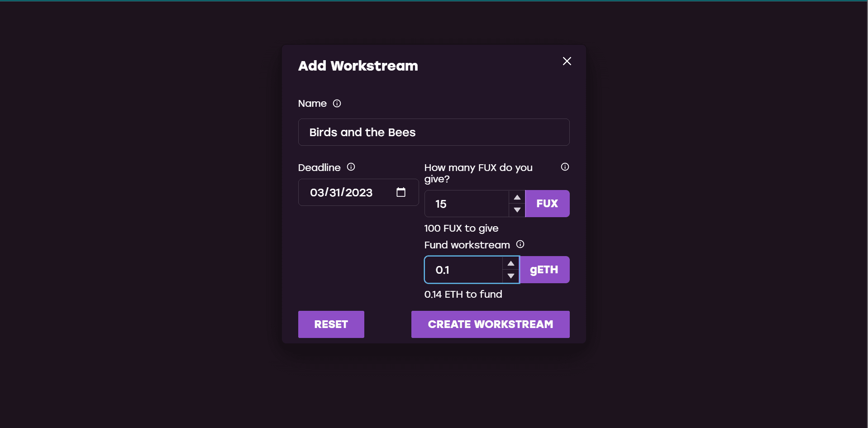Screen dimensions: 868x428
Task: Click the 0.14 ETH to fund text
Action: 463,295
